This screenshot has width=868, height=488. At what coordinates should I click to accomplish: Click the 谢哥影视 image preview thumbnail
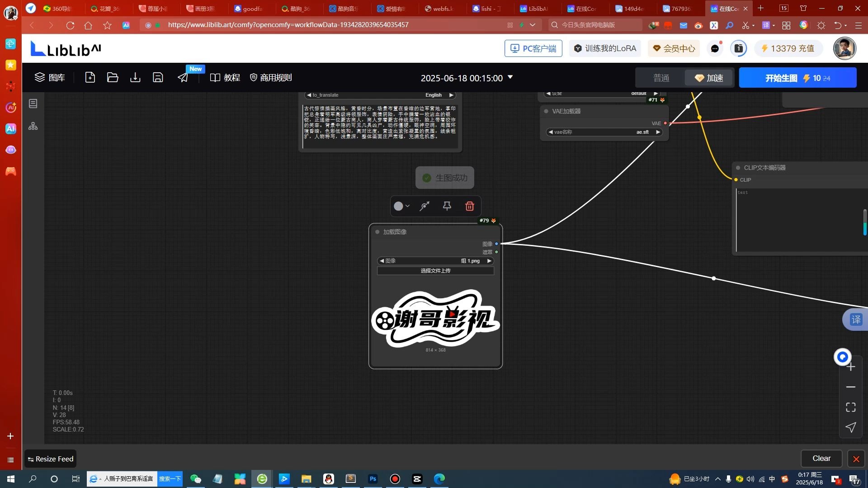pyautogui.click(x=435, y=318)
